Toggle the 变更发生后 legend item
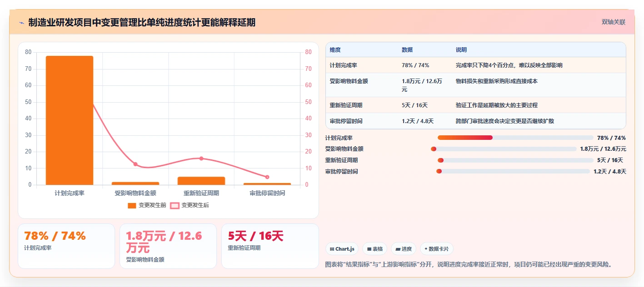 (190, 205)
